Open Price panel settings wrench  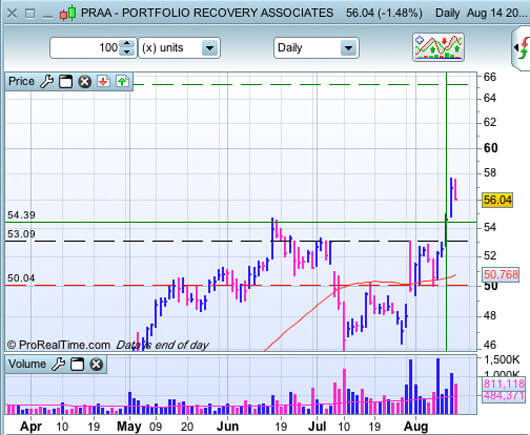47,81
